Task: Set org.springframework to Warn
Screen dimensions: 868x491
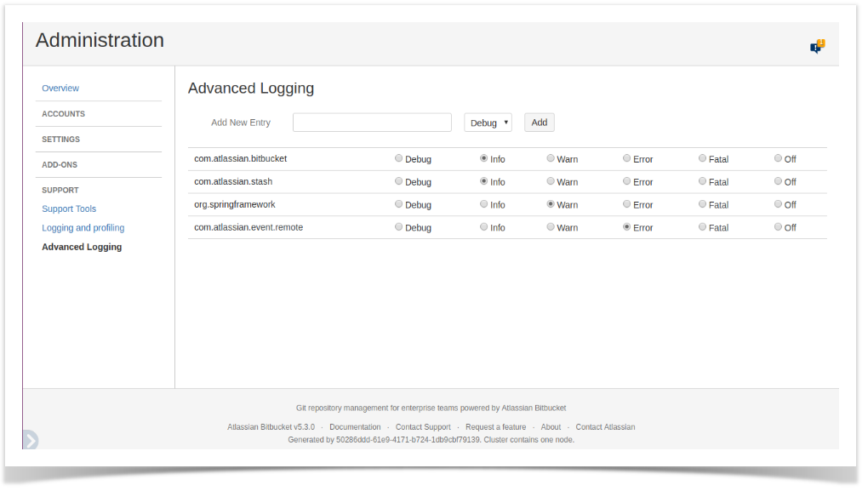Action: (551, 203)
